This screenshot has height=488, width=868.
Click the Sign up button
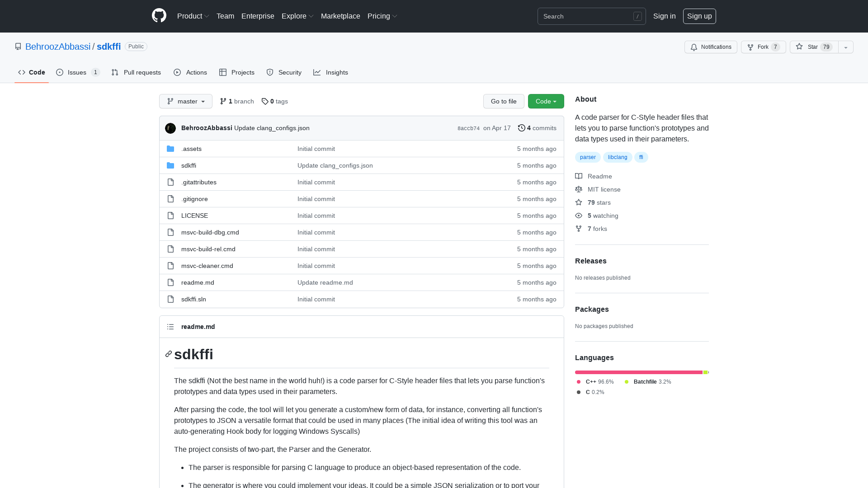699,16
